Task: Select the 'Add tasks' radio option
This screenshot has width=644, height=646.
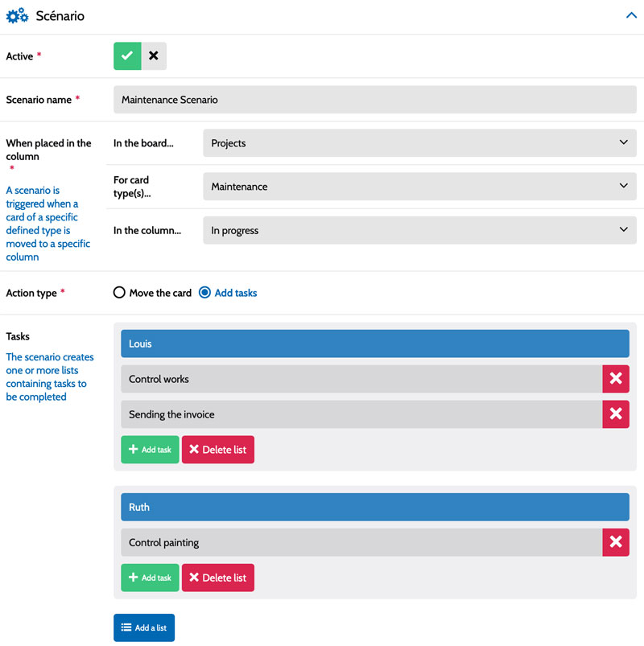Action: 204,293
